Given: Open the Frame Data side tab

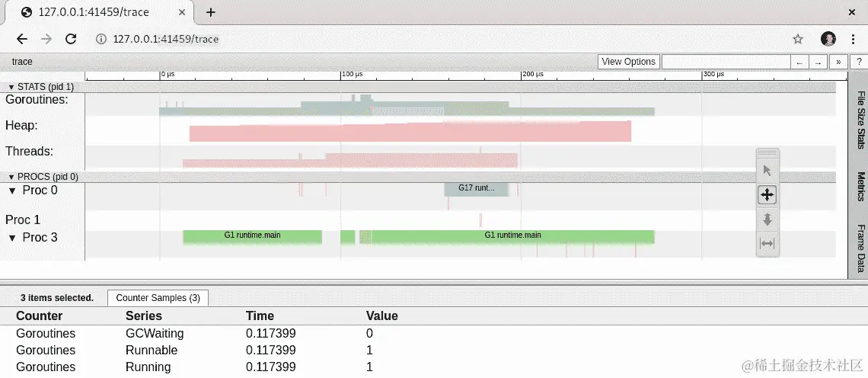Looking at the screenshot, I should pos(861,248).
